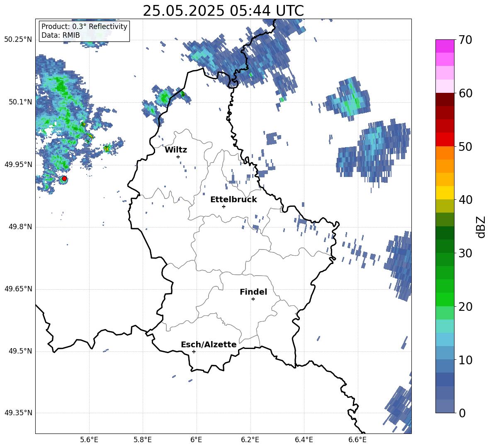Click the 50.25°N latitude label
Screen dimensions: 491x448
pyautogui.click(x=18, y=40)
